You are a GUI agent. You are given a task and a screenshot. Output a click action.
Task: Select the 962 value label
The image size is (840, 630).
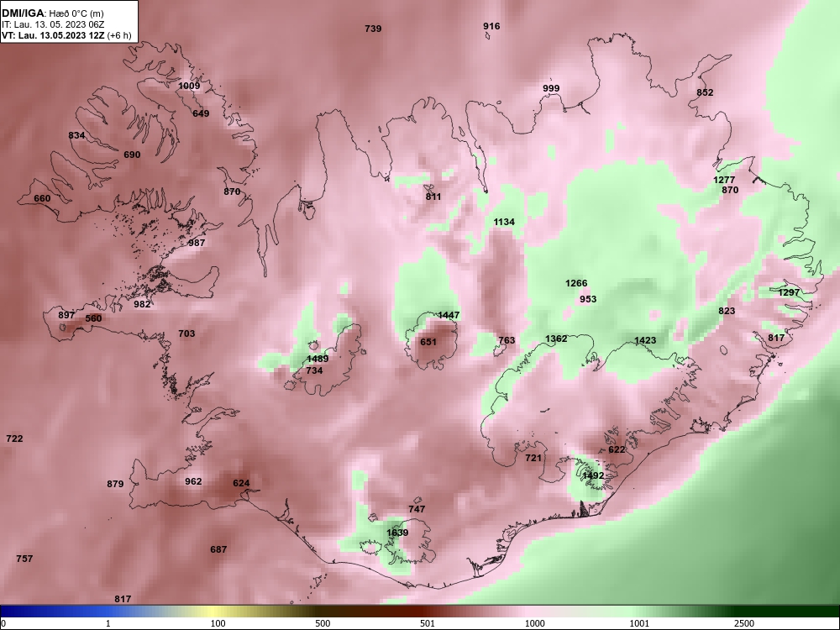pyautogui.click(x=193, y=481)
